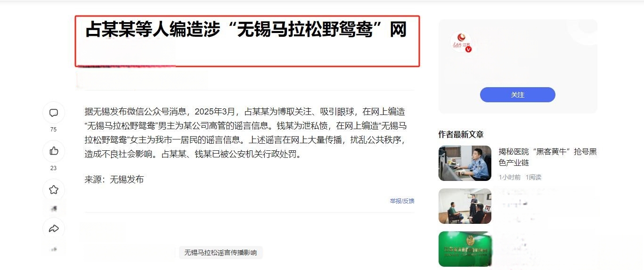The width and height of the screenshot is (644, 270).
Task: Open article 揭秘医院“黑客黄牛”抢号黑色产业链
Action: [x=547, y=157]
